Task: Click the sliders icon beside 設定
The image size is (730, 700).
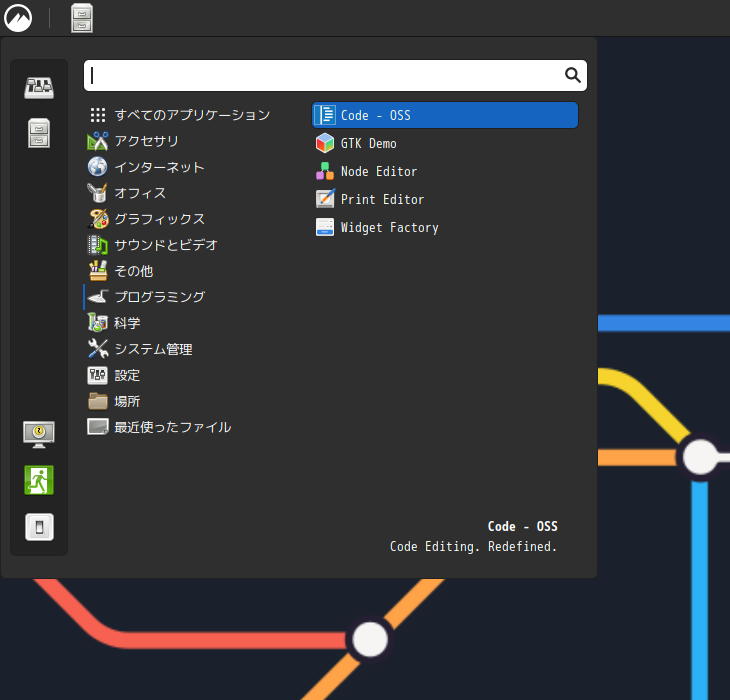Action: [98, 375]
